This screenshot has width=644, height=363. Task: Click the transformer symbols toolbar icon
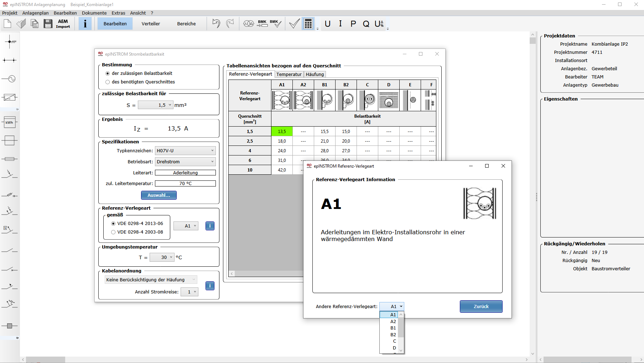point(249,24)
